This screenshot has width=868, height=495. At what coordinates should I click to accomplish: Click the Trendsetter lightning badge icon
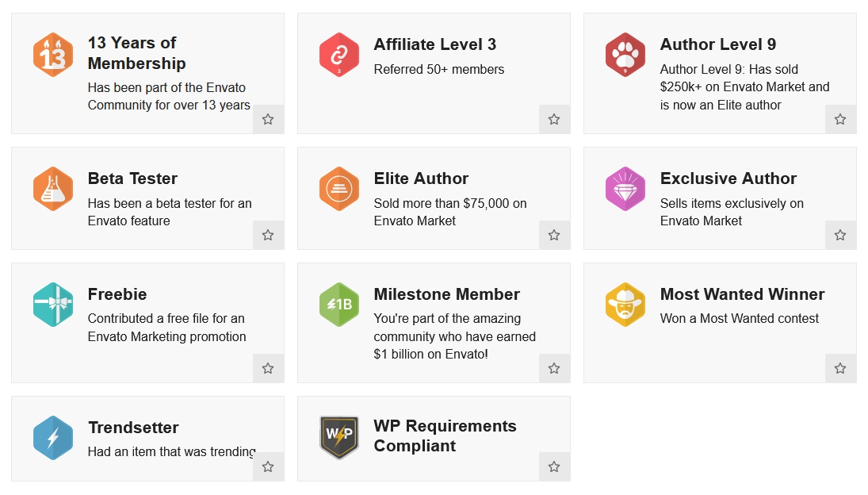coord(53,438)
